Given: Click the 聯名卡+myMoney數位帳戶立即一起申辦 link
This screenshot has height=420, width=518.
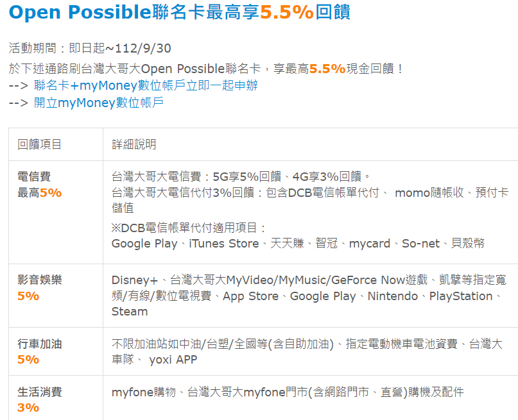Looking at the screenshot, I should click(x=146, y=85).
